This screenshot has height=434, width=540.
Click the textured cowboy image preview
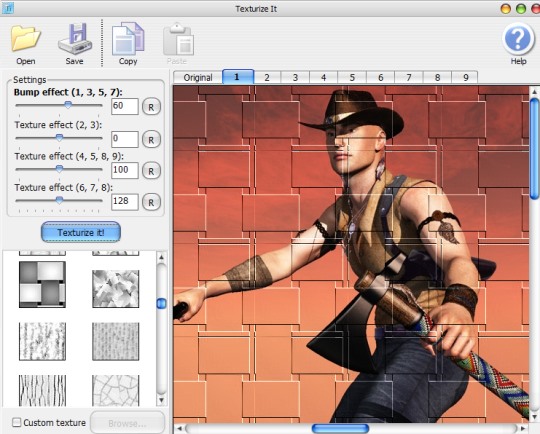coord(351,254)
